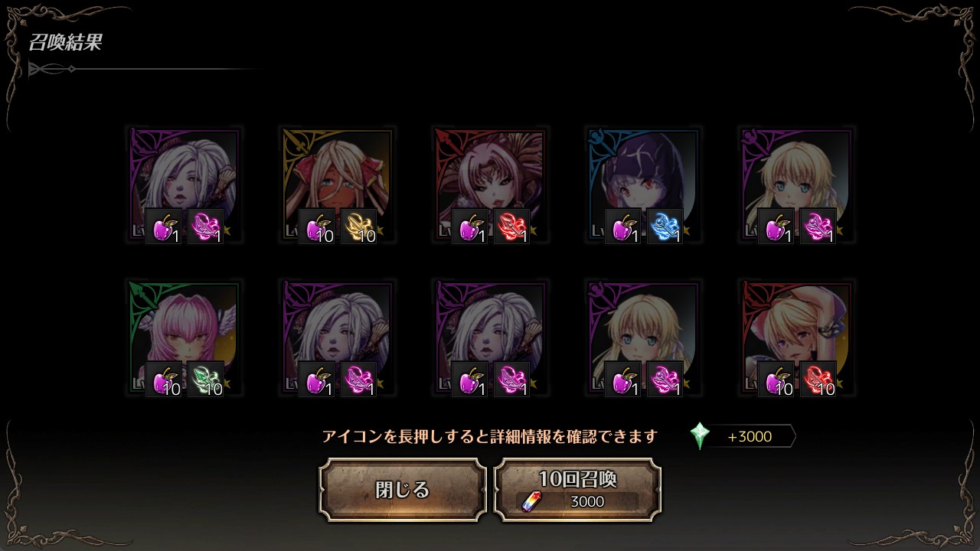Tap the red crystal icon showing 10

[818, 380]
